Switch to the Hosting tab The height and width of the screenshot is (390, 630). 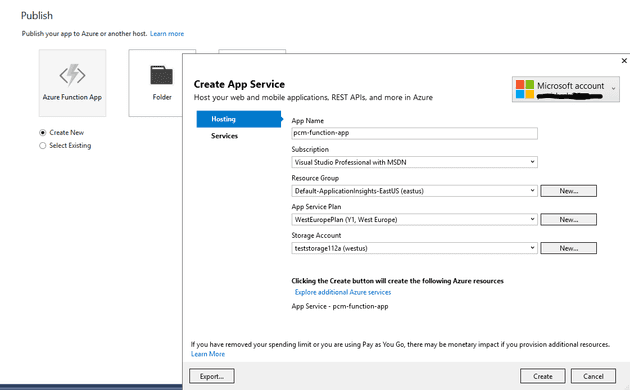(x=239, y=119)
